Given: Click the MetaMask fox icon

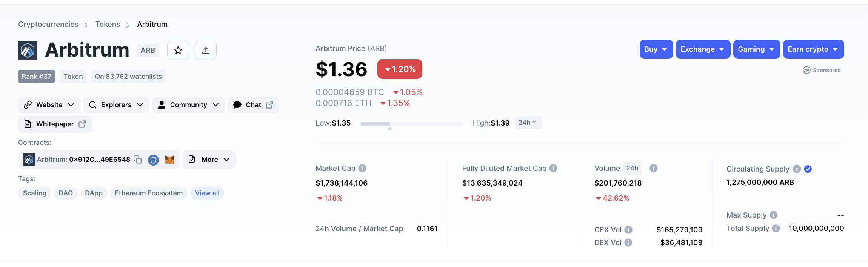Looking at the screenshot, I should tap(170, 160).
